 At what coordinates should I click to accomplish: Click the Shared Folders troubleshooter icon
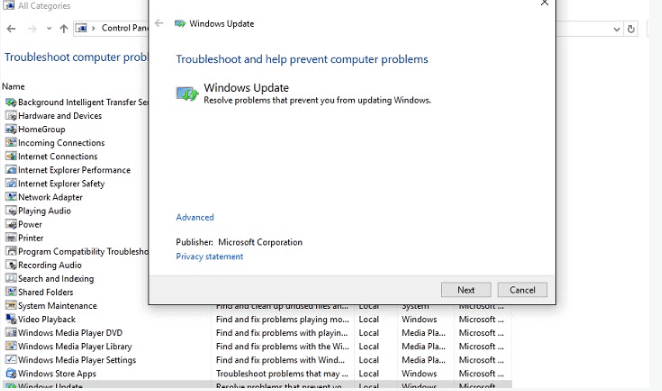coord(11,292)
